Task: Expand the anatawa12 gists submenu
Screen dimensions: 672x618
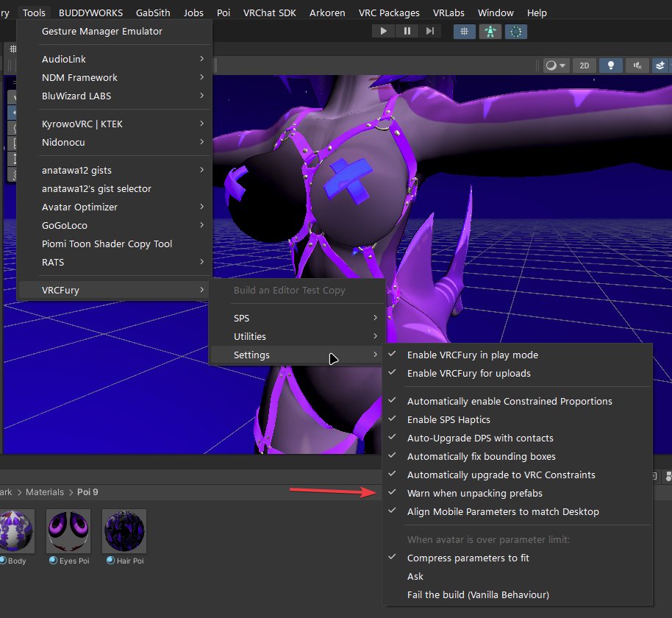Action: (114, 170)
